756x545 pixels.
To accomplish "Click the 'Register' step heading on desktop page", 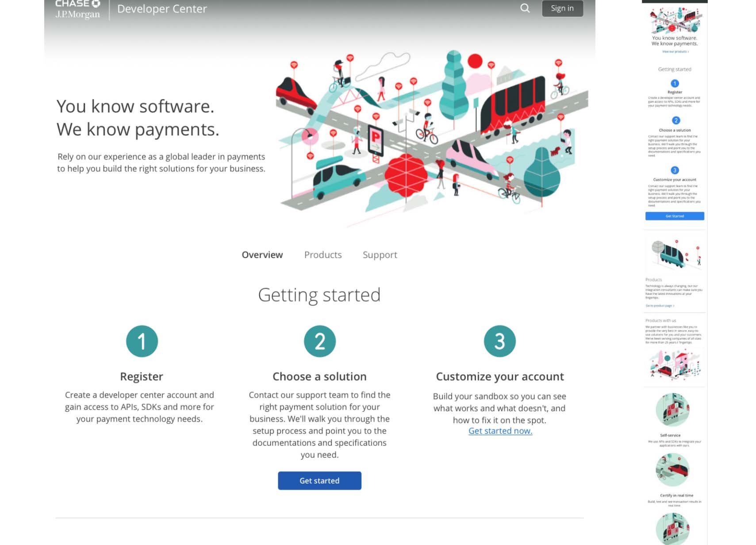I will 142,376.
